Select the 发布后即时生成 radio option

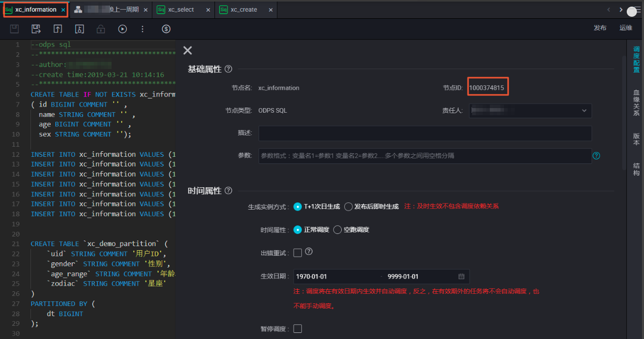[x=348, y=207]
